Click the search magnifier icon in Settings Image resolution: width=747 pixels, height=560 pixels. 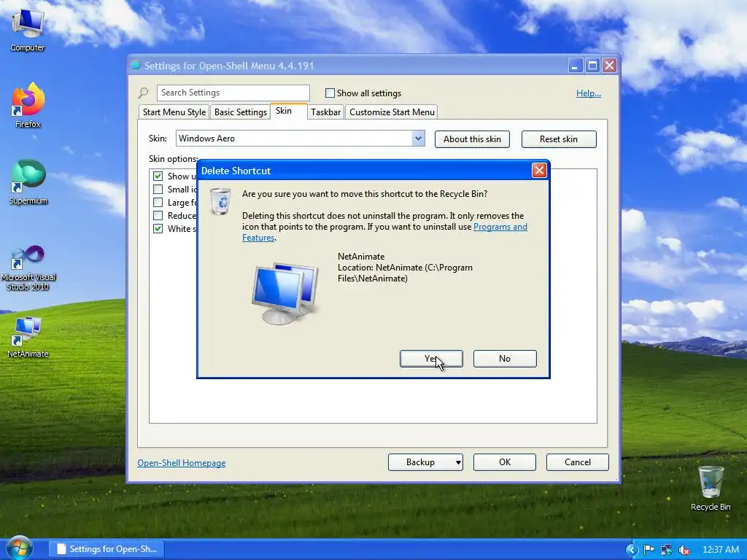(x=144, y=93)
